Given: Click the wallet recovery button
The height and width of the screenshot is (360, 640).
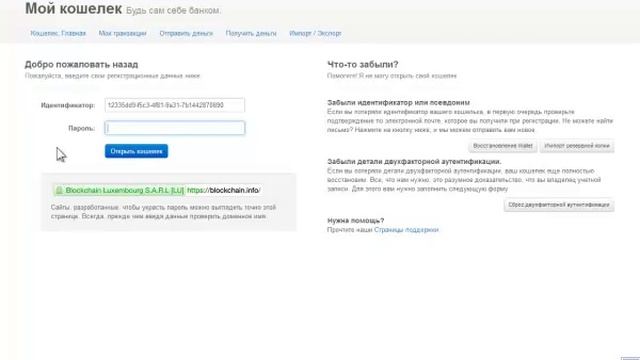Looking at the screenshot, I should [503, 146].
